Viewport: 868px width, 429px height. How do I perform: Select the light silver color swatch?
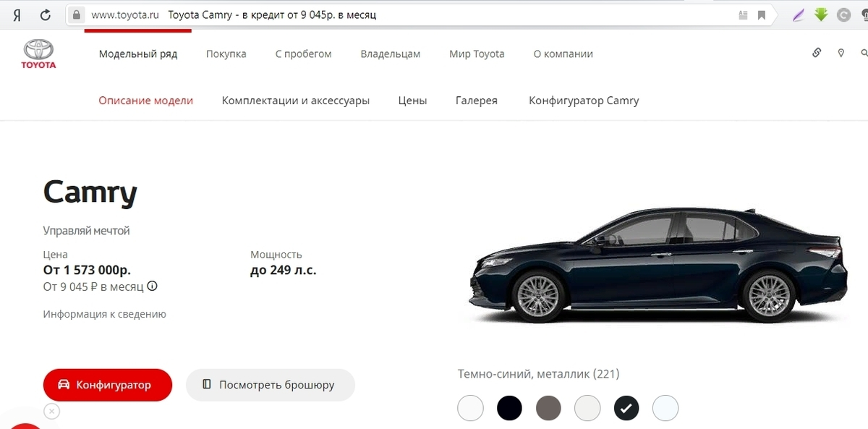pyautogui.click(x=587, y=408)
